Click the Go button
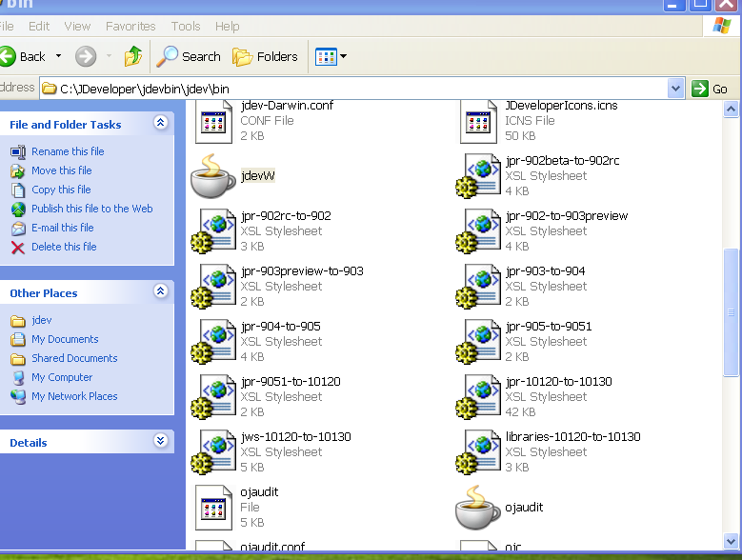The width and height of the screenshot is (742, 560). (710, 89)
